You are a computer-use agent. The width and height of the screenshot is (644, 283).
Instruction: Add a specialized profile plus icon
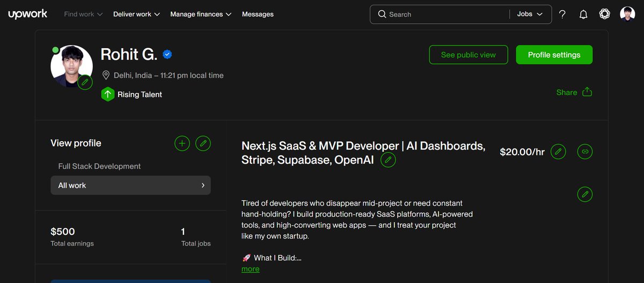(x=182, y=143)
